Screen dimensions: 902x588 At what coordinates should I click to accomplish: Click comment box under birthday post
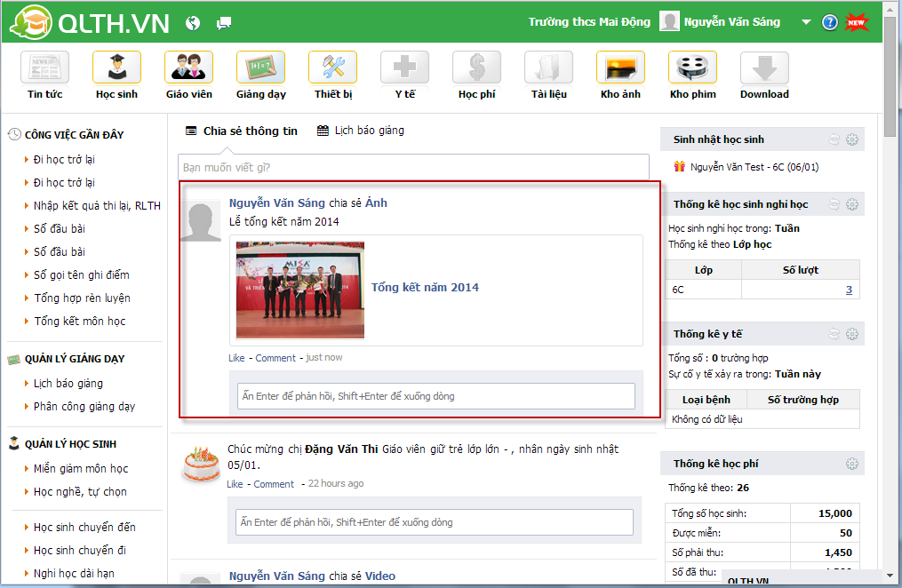435,522
